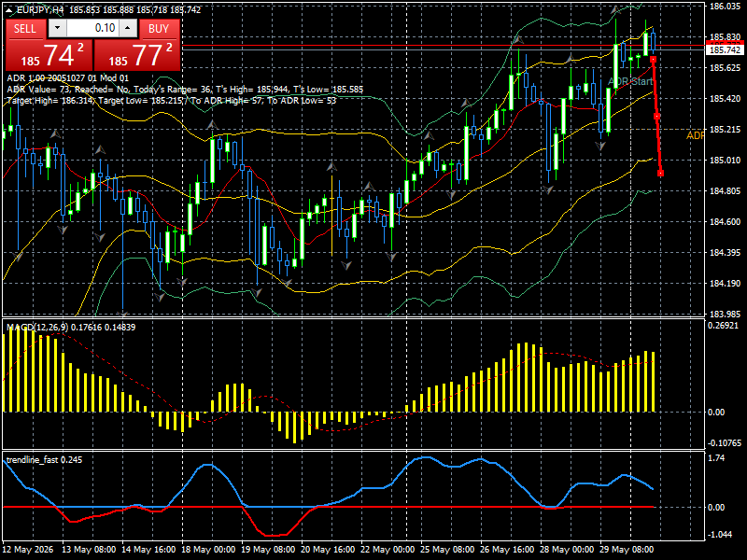
Task: Click the 20 May 16:00 date on the time axis
Action: pyautogui.click(x=328, y=550)
